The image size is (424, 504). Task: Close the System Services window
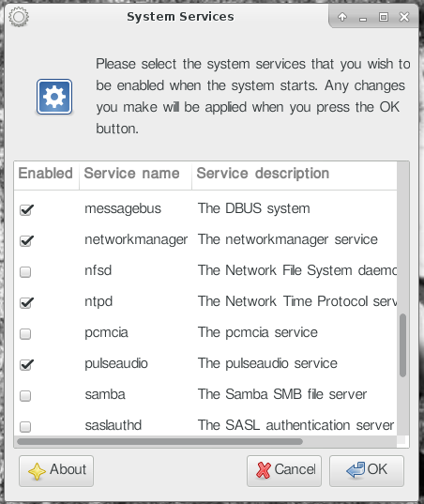[404, 17]
